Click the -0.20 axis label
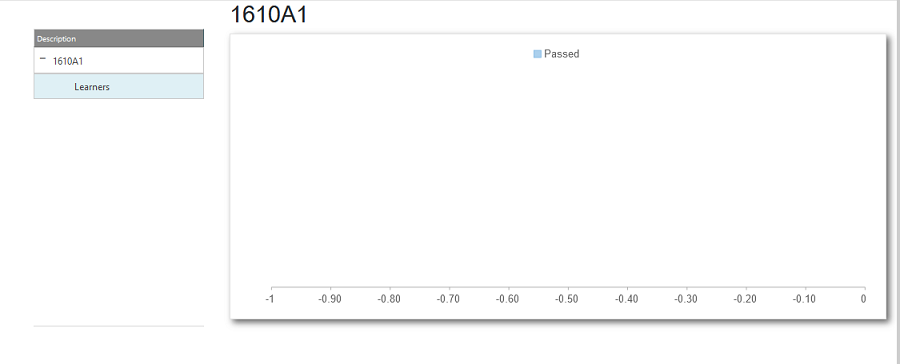Screen dimensions: 900x364 [746, 299]
